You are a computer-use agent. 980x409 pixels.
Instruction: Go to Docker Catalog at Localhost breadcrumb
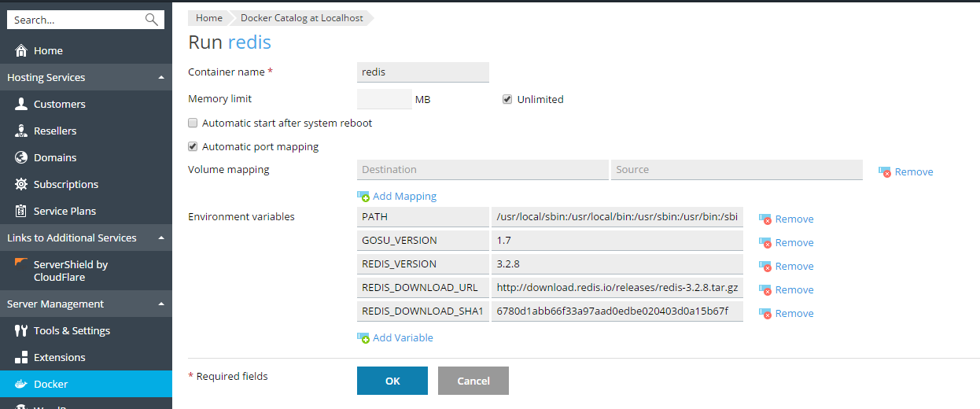[301, 18]
